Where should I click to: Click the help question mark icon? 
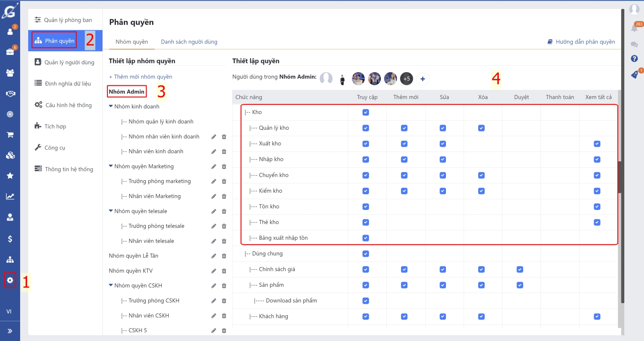634,59
